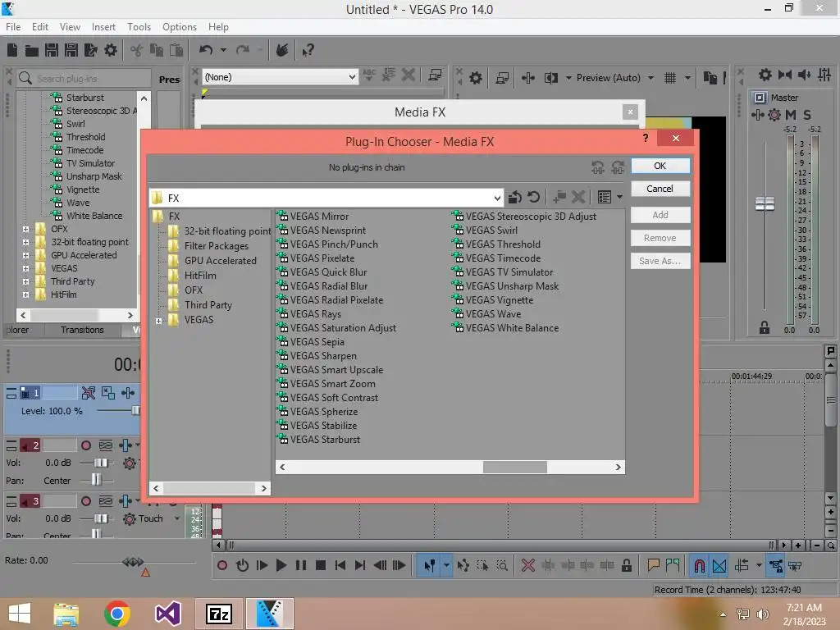
Task: Click the Lock event padlock icon
Action: point(626,565)
